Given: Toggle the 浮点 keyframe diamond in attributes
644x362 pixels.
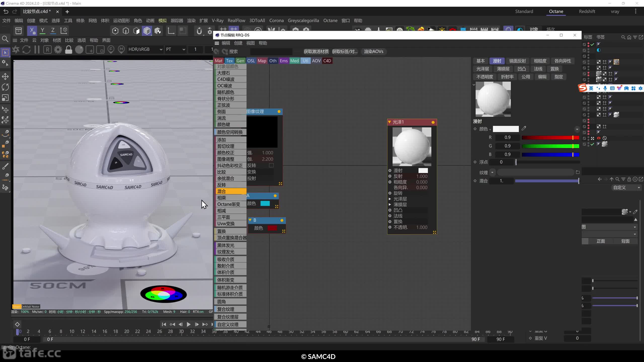Looking at the screenshot, I should (475, 162).
